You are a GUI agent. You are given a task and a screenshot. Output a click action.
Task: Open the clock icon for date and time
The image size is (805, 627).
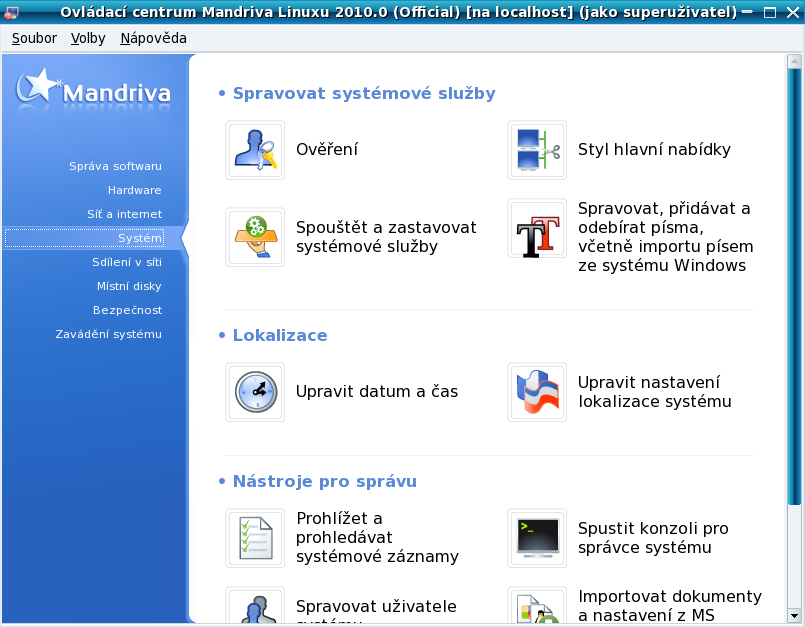pos(255,392)
